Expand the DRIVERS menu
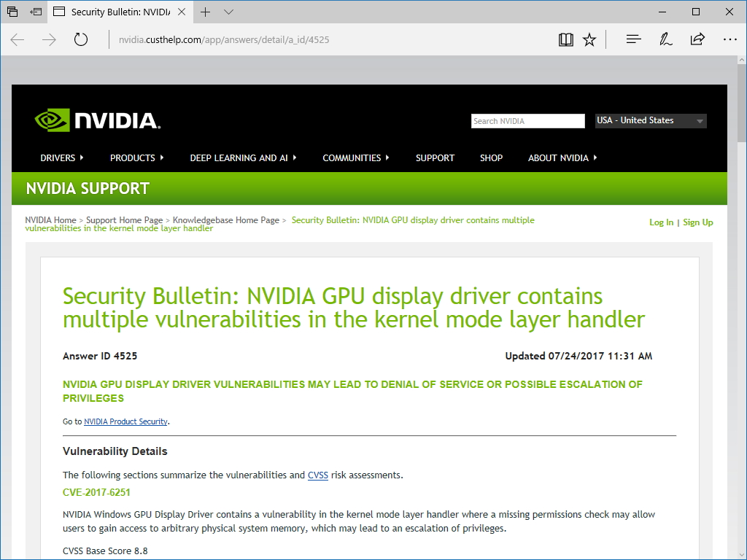Image resolution: width=747 pixels, height=560 pixels. pos(62,157)
